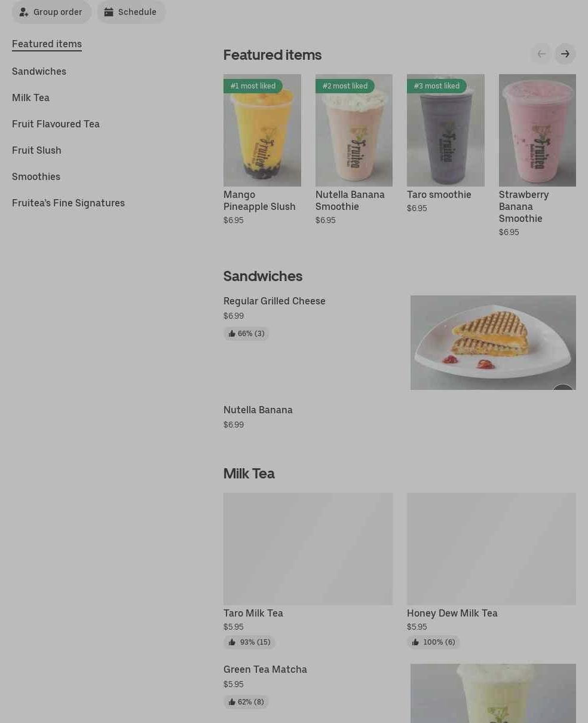Select Smoothies category in sidebar
This screenshot has width=588, height=723.
[36, 176]
